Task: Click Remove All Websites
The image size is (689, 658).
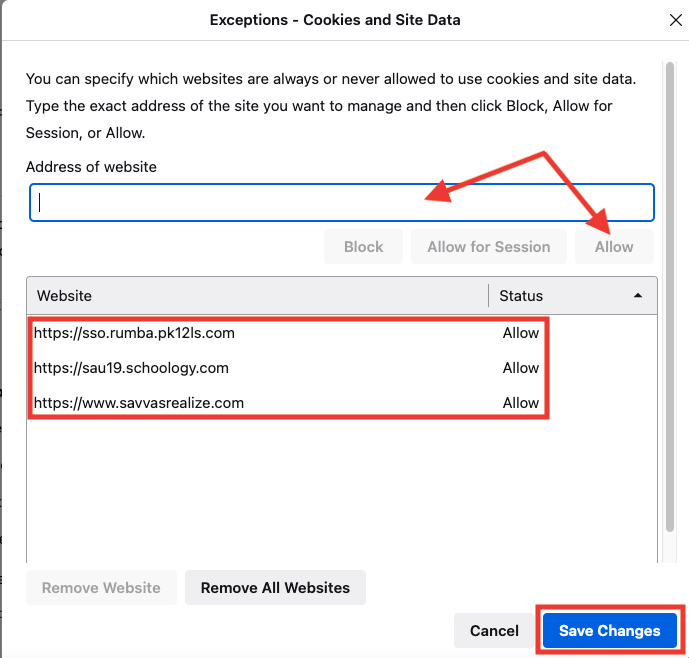Action: (x=275, y=588)
